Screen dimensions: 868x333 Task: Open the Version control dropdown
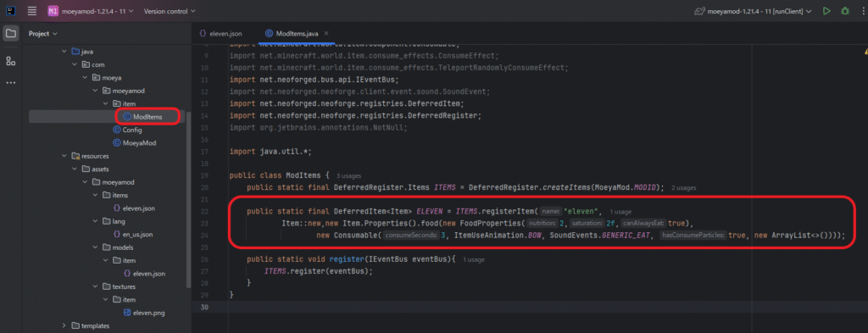click(170, 11)
